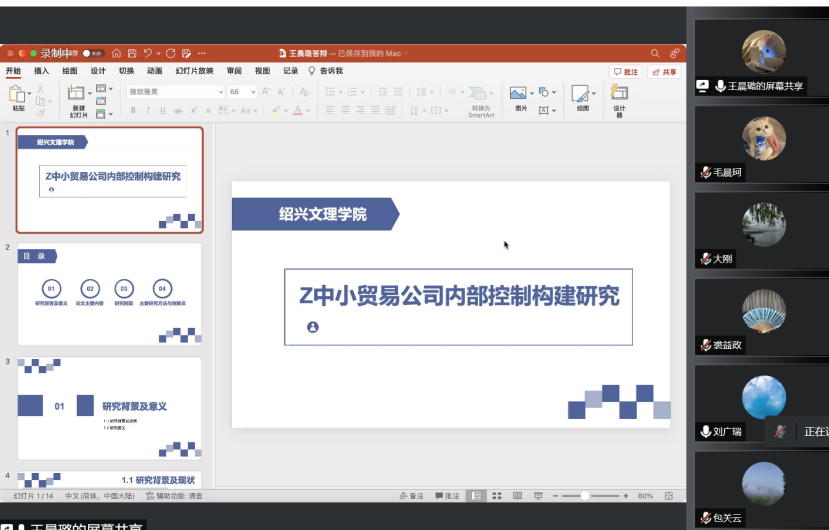Open the Design (设计) ribbon tab
The width and height of the screenshot is (829, 530).
(x=98, y=71)
